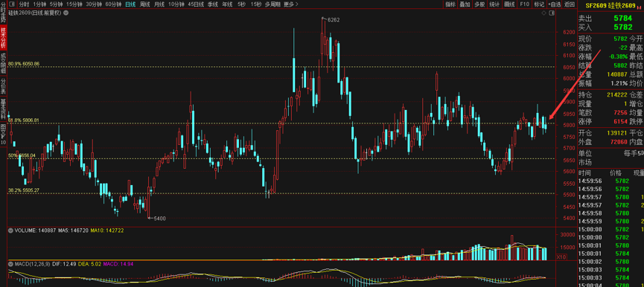Select the 80.9% 6050.86 Fibonacci line label

[x=24, y=63]
